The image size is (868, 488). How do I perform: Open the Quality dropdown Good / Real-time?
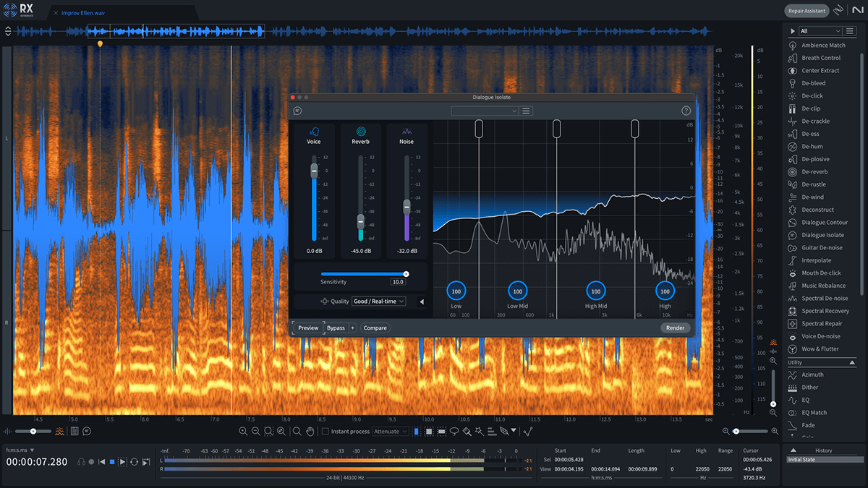coord(378,301)
